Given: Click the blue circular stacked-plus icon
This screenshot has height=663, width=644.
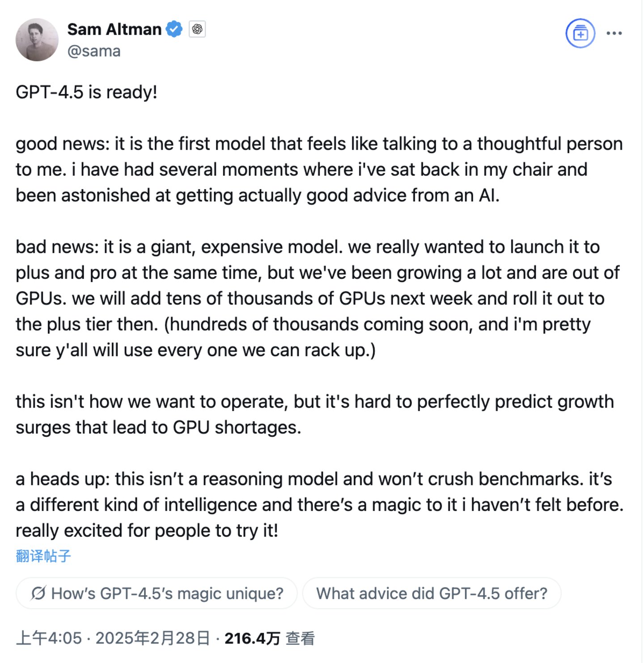Looking at the screenshot, I should (x=580, y=33).
